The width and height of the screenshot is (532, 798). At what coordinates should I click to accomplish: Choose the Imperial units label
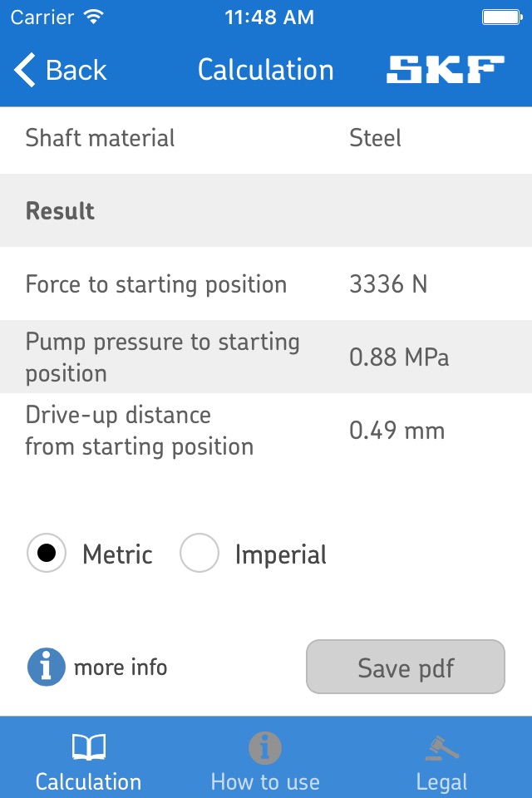[280, 554]
